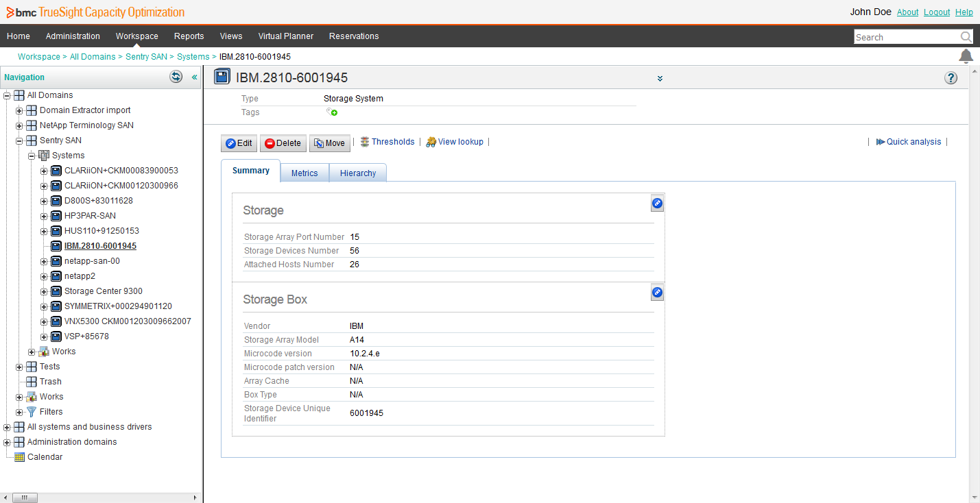Collapse the All Domains tree node
Viewport: 980px width, 503px height.
(x=7, y=95)
